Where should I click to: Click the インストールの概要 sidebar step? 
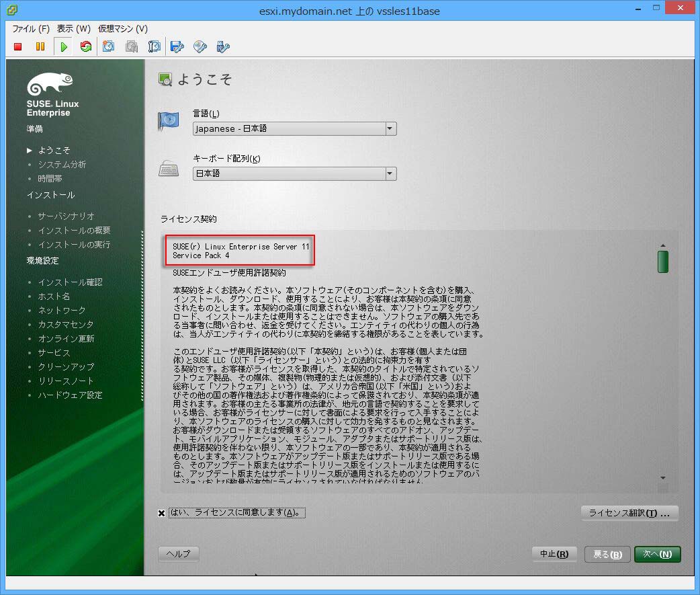74,231
